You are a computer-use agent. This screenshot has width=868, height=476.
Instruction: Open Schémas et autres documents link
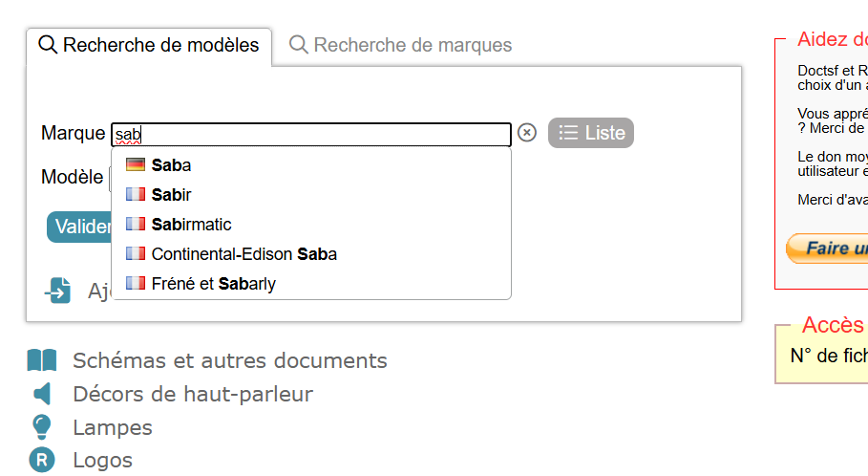click(229, 360)
